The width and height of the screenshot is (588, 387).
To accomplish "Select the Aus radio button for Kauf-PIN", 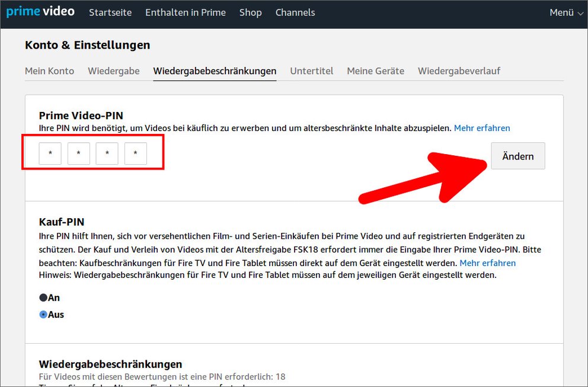I will [x=43, y=315].
